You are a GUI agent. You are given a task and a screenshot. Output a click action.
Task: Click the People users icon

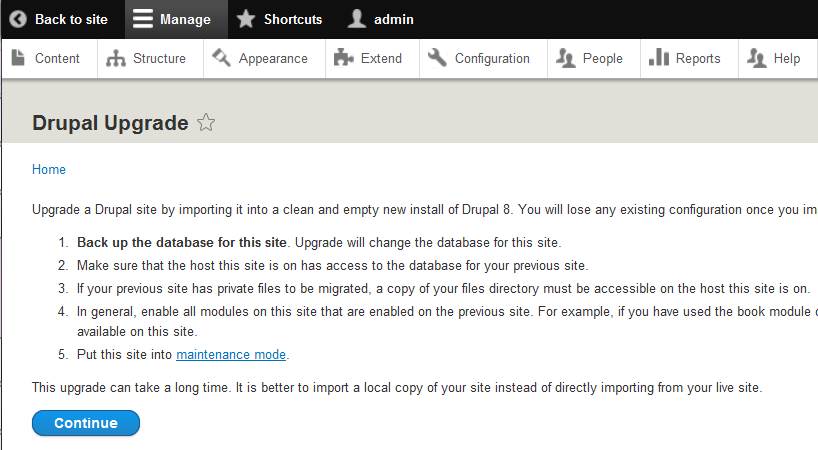click(566, 58)
